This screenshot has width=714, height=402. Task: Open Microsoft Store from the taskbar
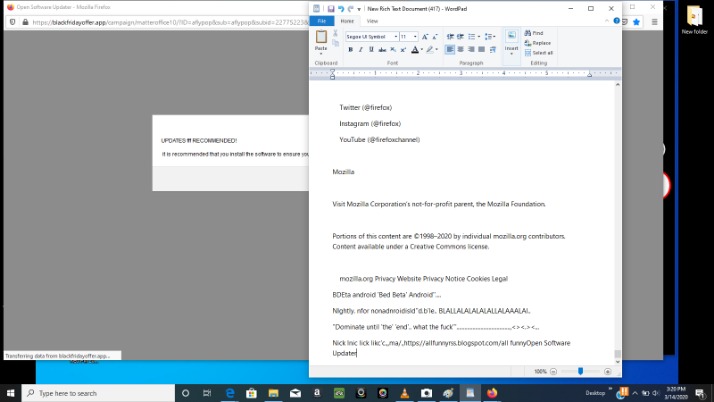click(251, 393)
